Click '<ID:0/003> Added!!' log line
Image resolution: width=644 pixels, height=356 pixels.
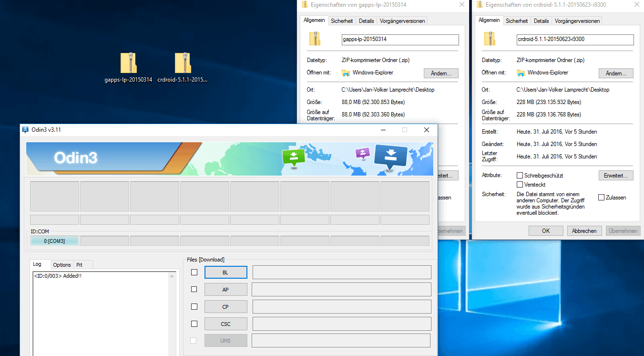(58, 276)
